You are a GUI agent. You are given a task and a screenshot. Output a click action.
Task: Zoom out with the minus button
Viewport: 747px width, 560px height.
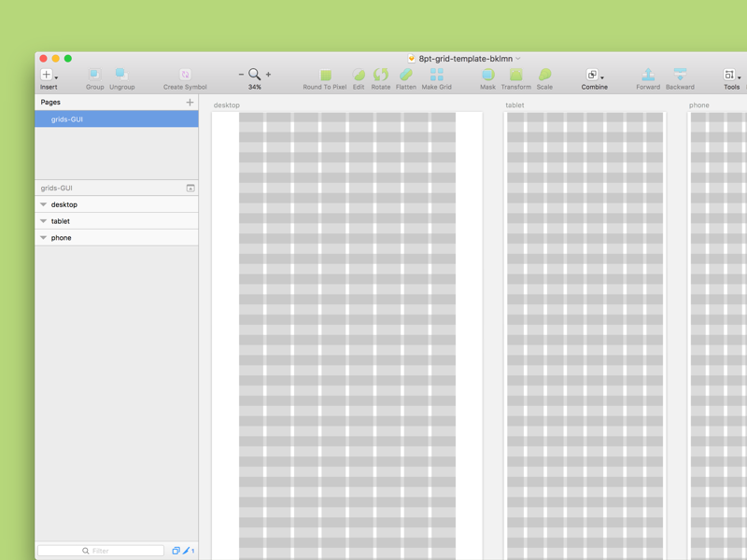click(x=241, y=75)
